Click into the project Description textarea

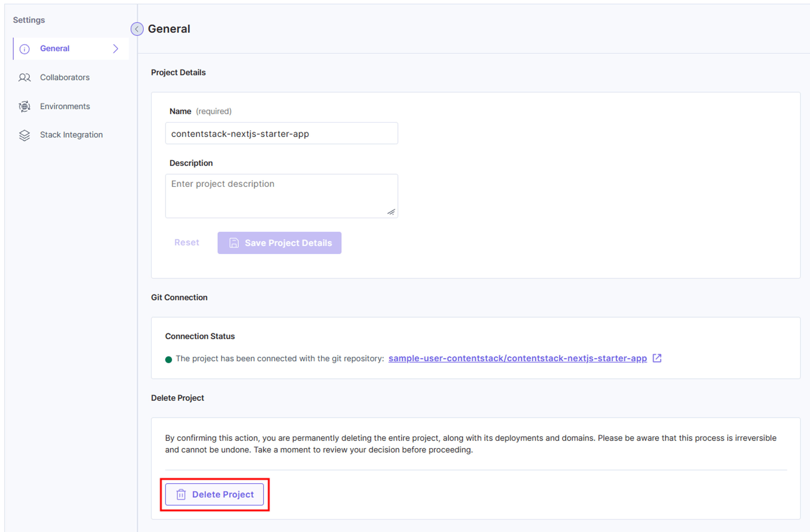coord(281,196)
